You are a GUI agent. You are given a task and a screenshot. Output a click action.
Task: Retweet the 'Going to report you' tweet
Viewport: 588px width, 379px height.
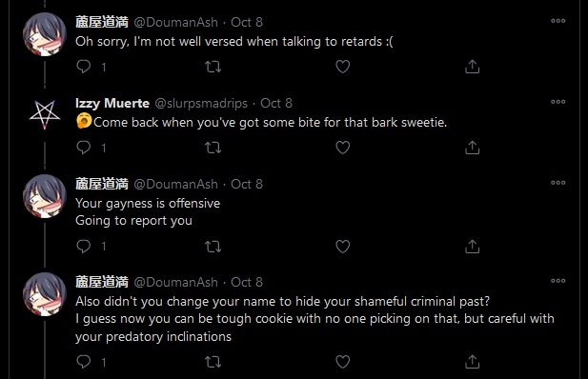coord(213,247)
